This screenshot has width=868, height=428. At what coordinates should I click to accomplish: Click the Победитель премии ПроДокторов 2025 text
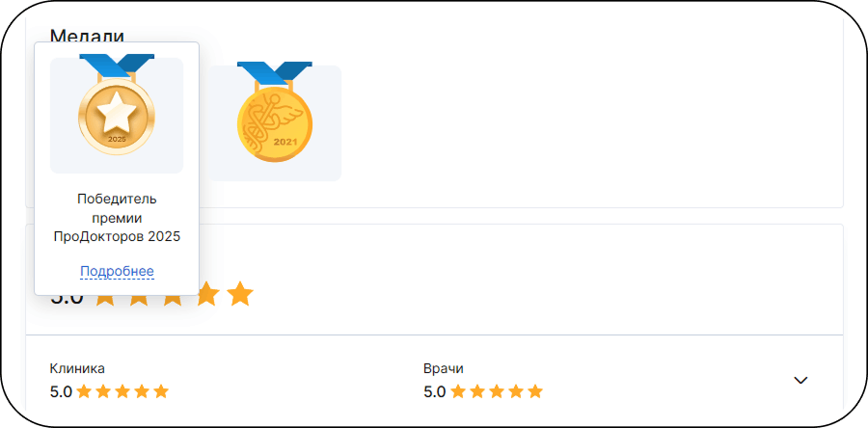coord(117,217)
